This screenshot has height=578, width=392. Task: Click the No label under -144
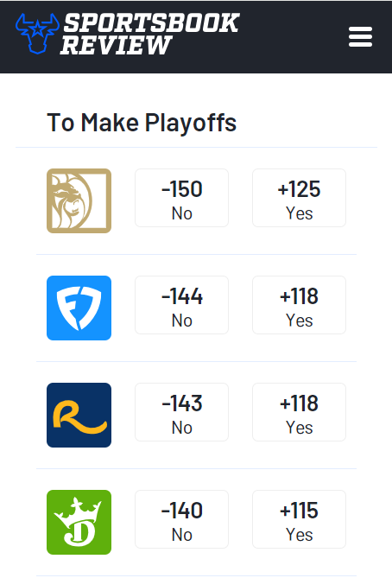(x=181, y=321)
